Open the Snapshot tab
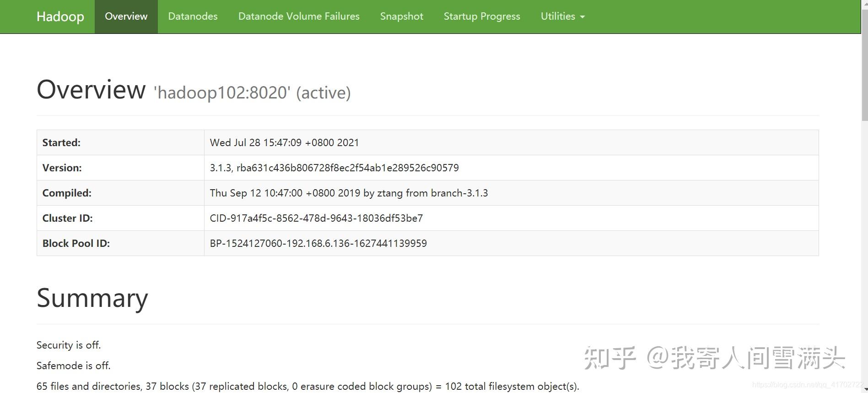 [402, 16]
